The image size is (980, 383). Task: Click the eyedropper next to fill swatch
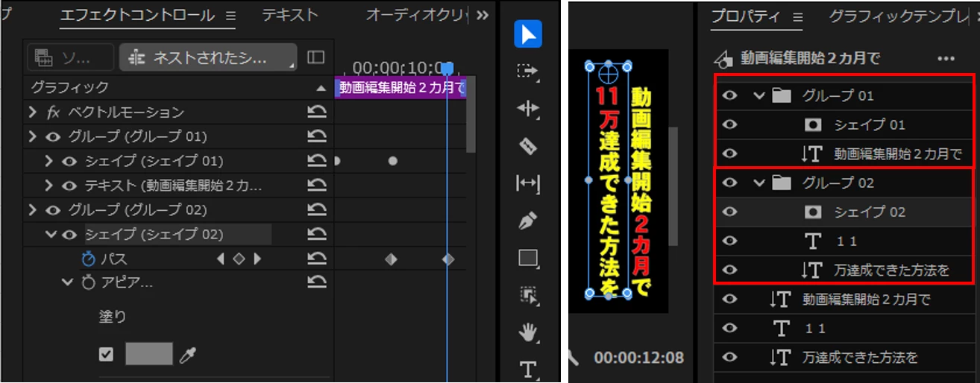186,355
